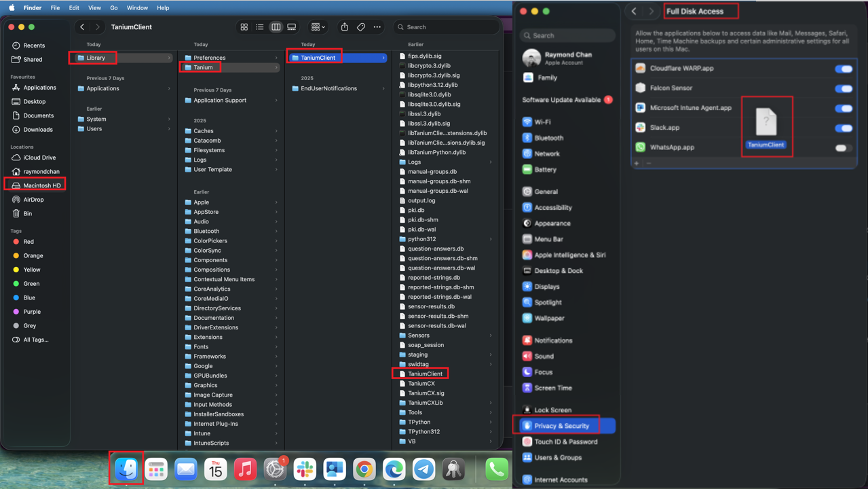The width and height of the screenshot is (868, 489).
Task: Expand the python312 folder chevron
Action: [x=491, y=239]
